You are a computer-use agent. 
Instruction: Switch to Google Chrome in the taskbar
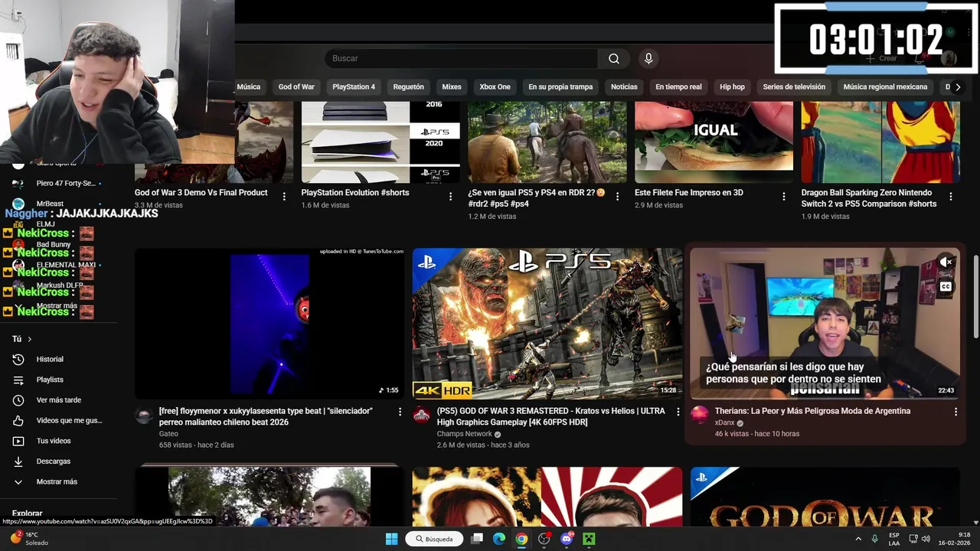pos(521,539)
